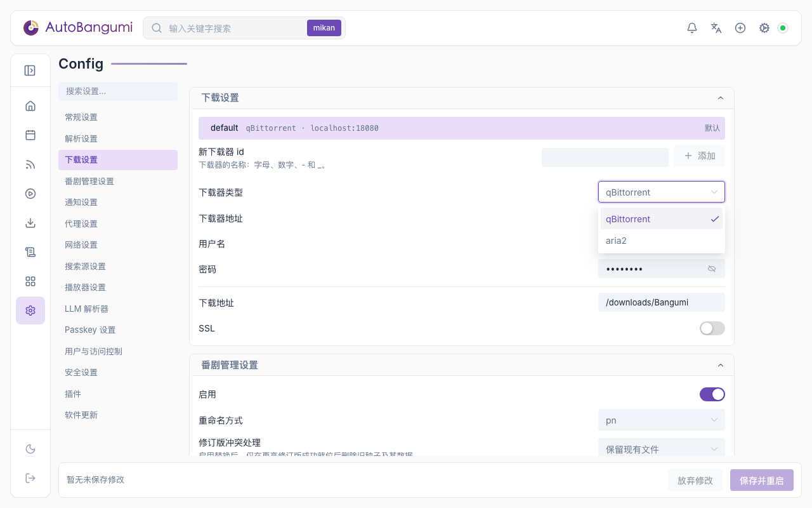Open 通知设置 in settings list
Viewport: 812px width, 508px height.
[118, 203]
